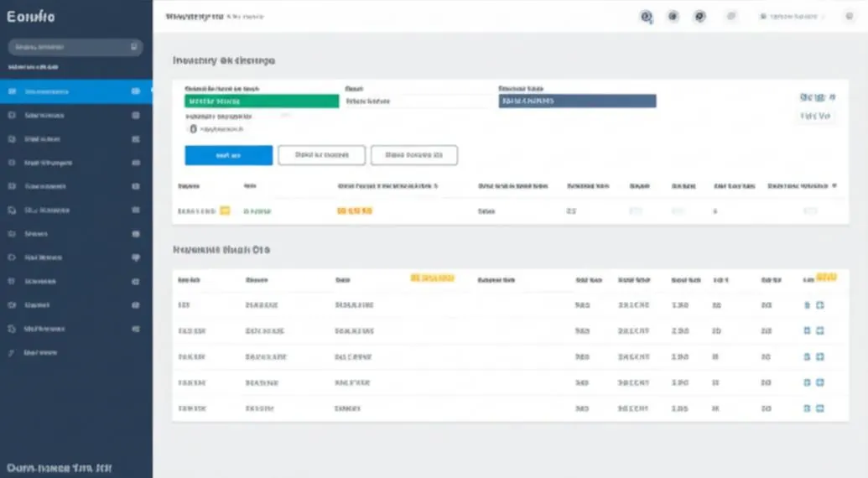
Task: Click the middle outlined button beside blue button
Action: 322,155
